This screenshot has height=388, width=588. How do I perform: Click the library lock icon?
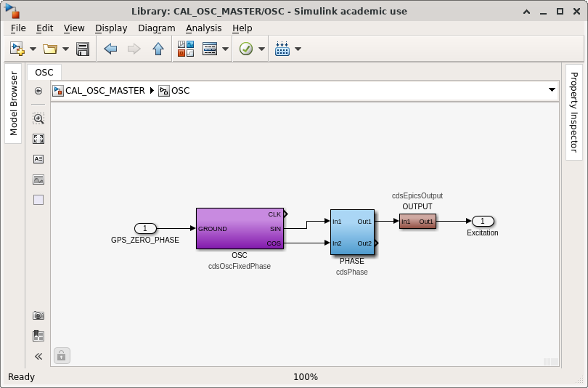click(62, 355)
